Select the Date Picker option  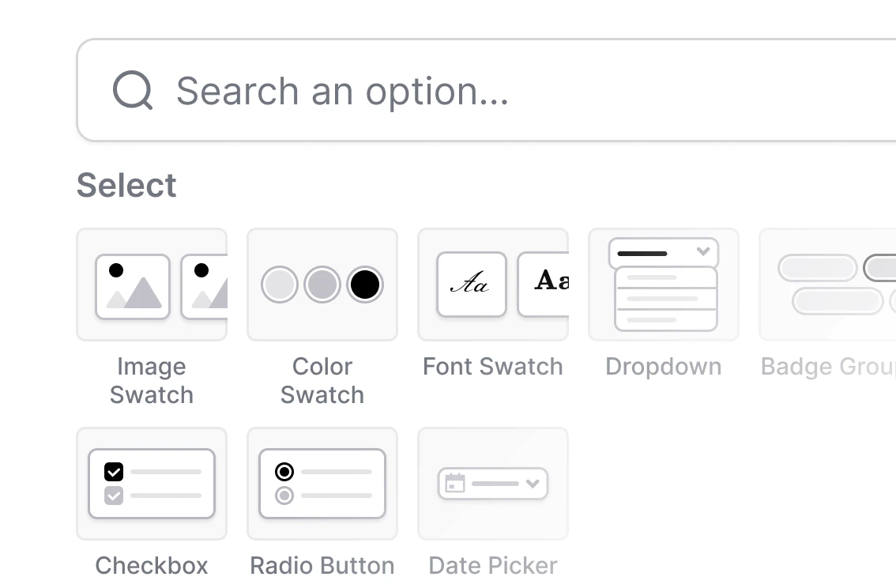492,484
